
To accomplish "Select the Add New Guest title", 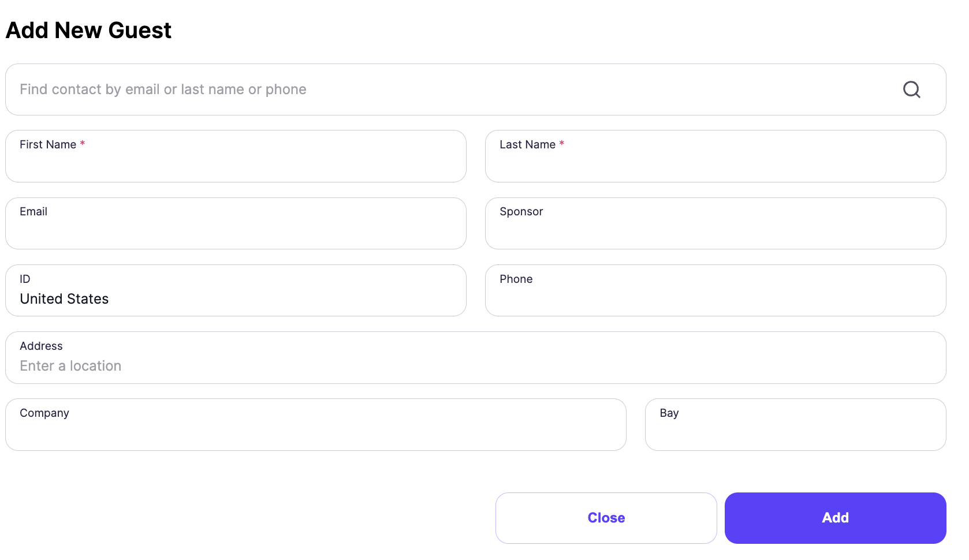I will pyautogui.click(x=88, y=30).
